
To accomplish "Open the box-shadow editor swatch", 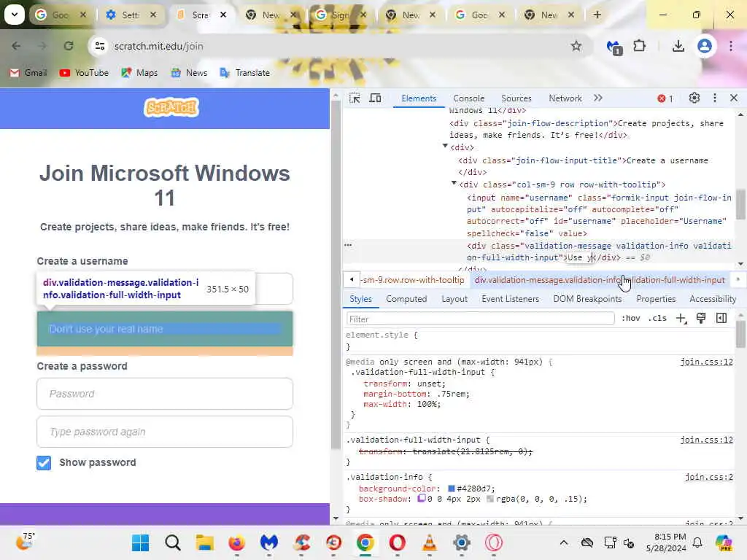I will (x=422, y=499).
